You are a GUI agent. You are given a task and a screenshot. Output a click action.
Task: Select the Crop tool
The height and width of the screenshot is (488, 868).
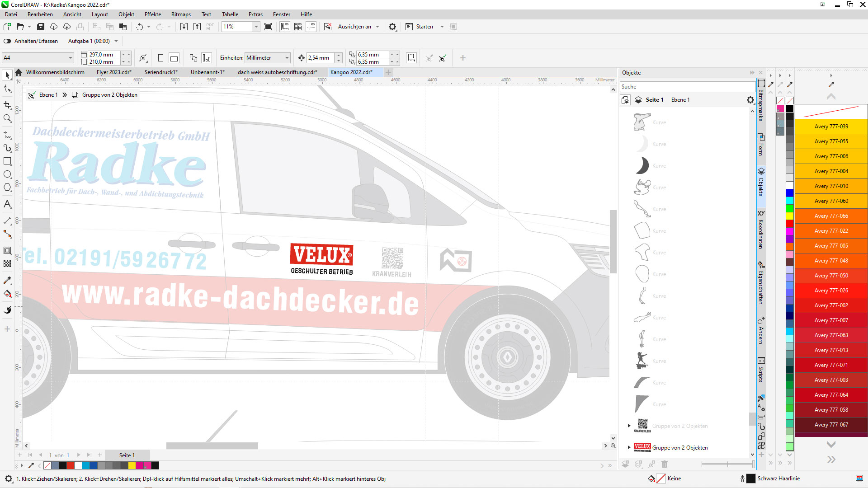7,105
